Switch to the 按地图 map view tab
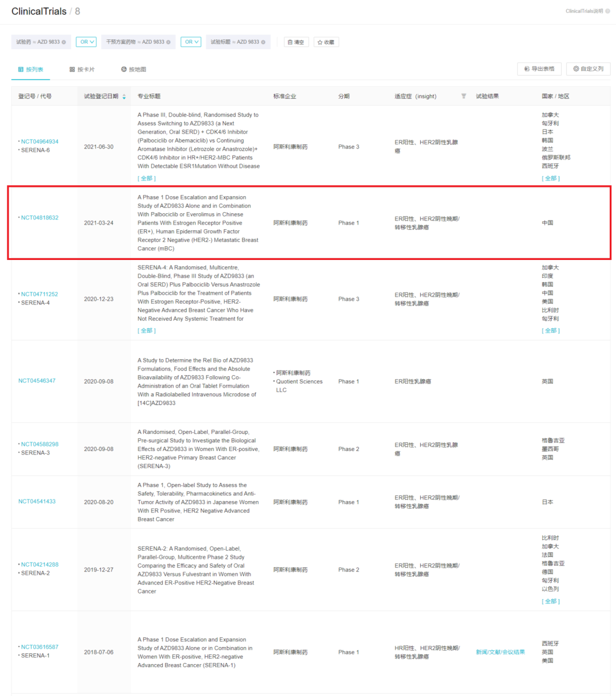Viewport: 616px width, 696px height. [133, 70]
